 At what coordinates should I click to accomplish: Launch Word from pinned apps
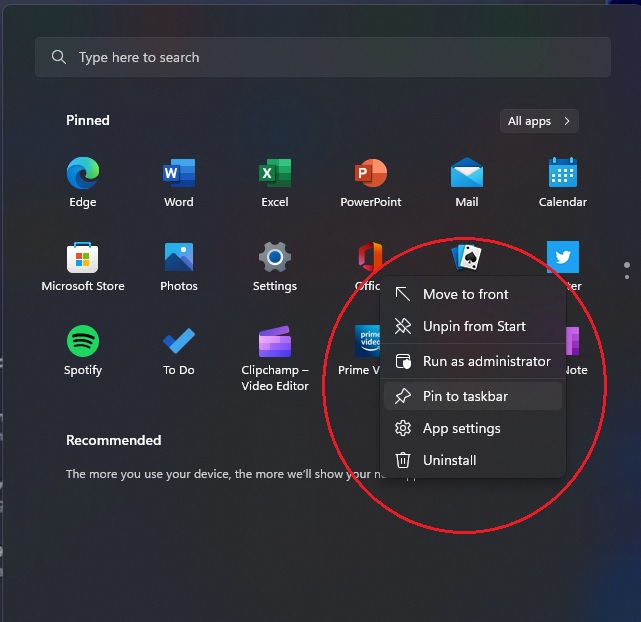[x=179, y=182]
